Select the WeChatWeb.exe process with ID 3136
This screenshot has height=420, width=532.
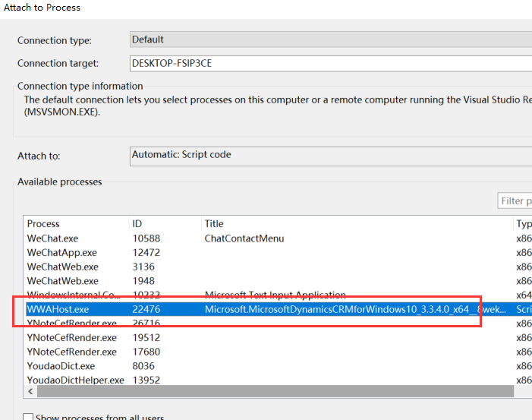tap(63, 267)
